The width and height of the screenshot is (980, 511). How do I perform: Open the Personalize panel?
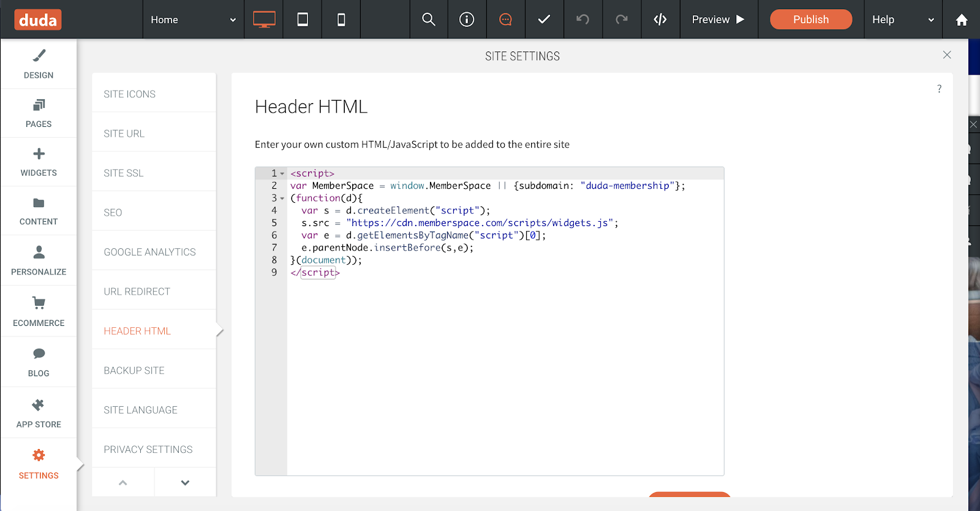[39, 261]
